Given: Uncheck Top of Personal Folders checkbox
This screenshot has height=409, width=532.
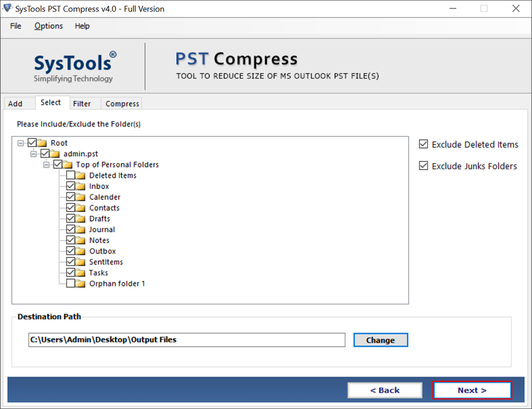Looking at the screenshot, I should pos(58,164).
